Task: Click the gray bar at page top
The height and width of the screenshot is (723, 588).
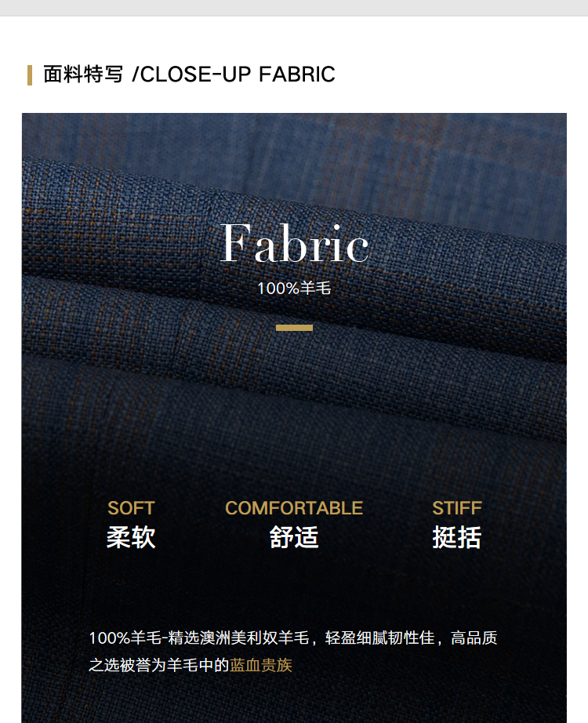Action: [x=294, y=8]
